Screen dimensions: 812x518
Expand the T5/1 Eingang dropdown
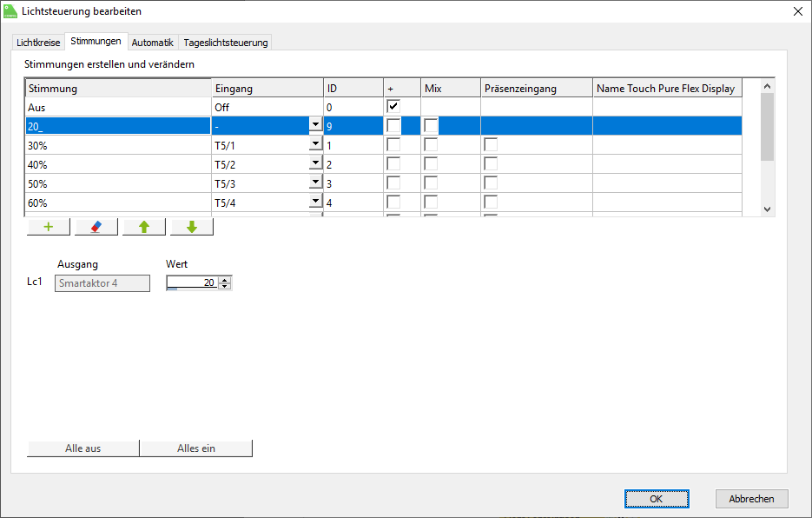pos(314,144)
